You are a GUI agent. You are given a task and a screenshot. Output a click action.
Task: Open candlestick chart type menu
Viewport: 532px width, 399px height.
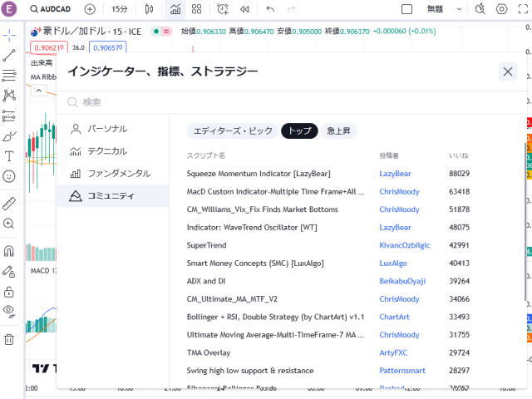click(149, 9)
